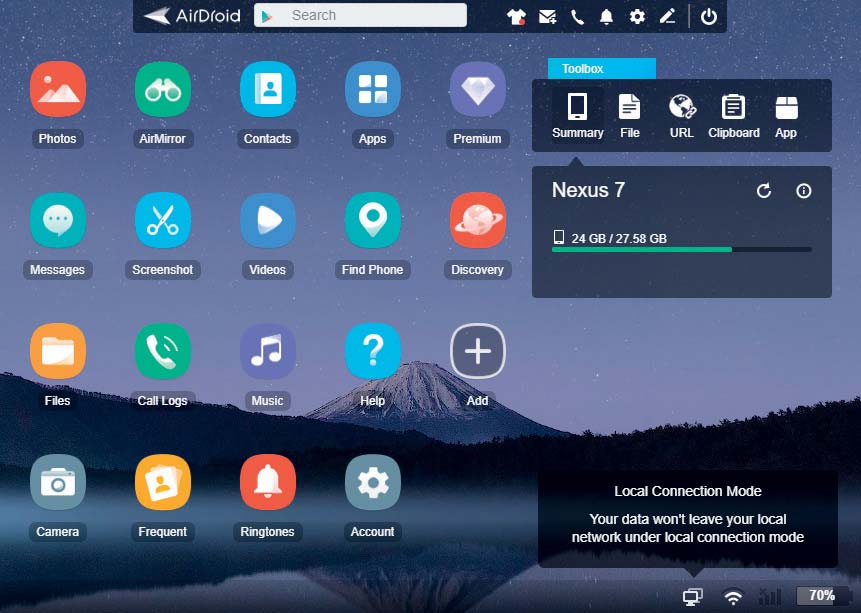
Task: Open the Discovery planet icon
Action: pyautogui.click(x=478, y=221)
